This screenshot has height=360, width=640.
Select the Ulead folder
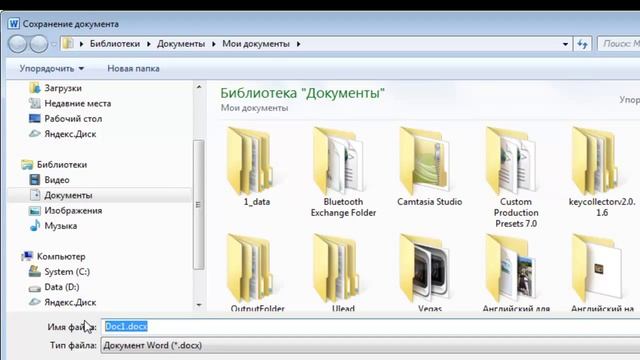click(x=343, y=272)
